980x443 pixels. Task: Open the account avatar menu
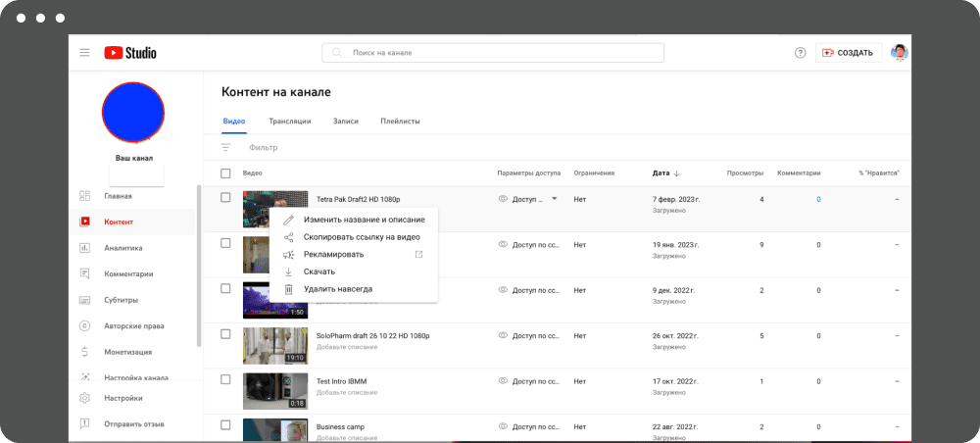[x=900, y=53]
